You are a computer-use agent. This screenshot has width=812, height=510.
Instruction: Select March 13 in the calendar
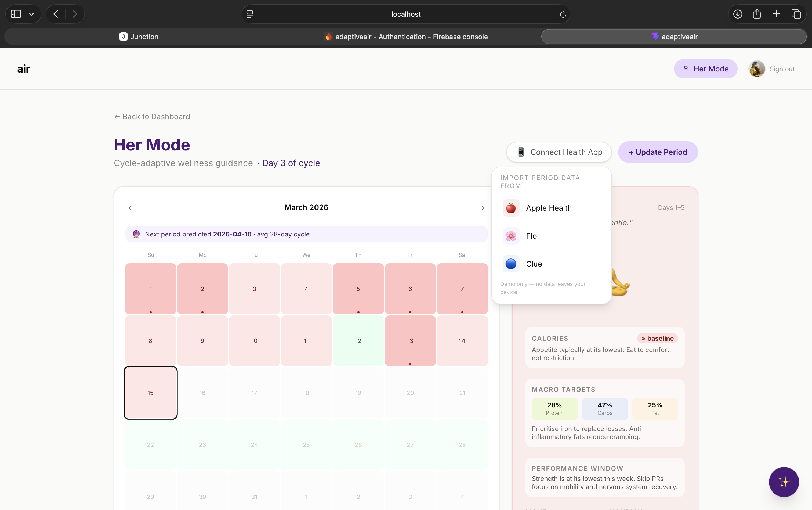[410, 341]
